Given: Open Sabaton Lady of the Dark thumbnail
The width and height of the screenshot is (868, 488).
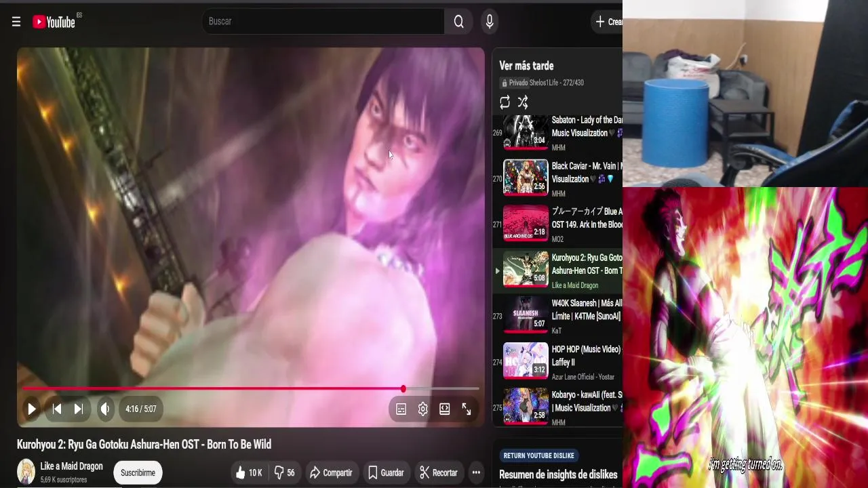Looking at the screenshot, I should pos(526,132).
